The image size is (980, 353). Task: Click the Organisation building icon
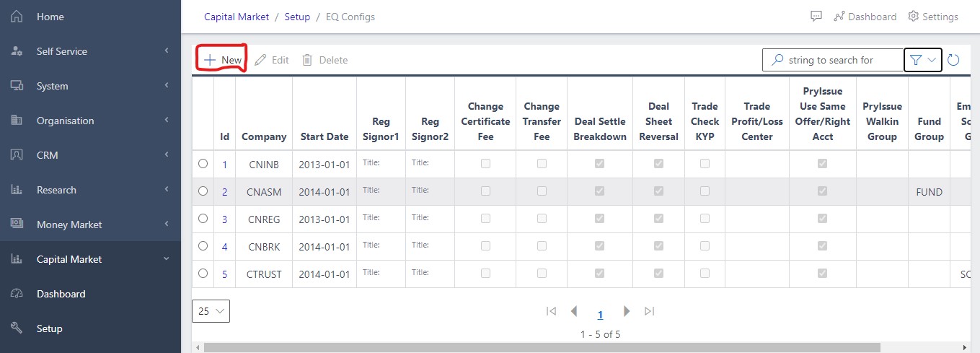tap(17, 121)
